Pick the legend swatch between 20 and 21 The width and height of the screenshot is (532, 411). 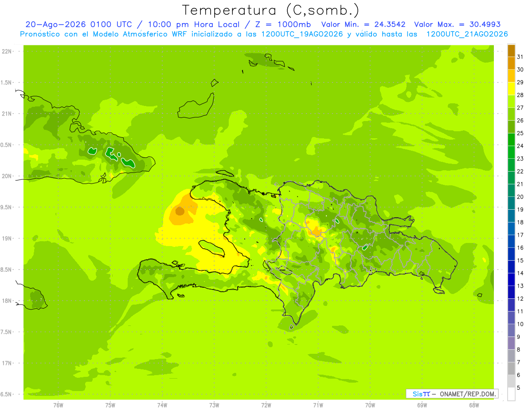pos(511,190)
